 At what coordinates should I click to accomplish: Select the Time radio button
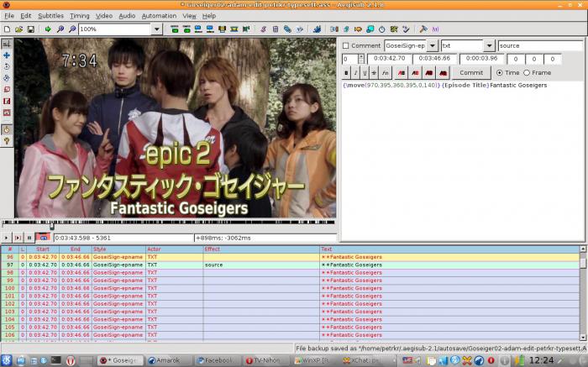tap(499, 73)
